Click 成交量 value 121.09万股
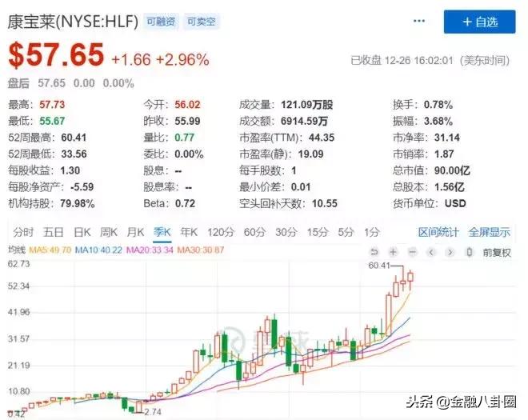Screen dimensions: 528x420 click(307, 105)
